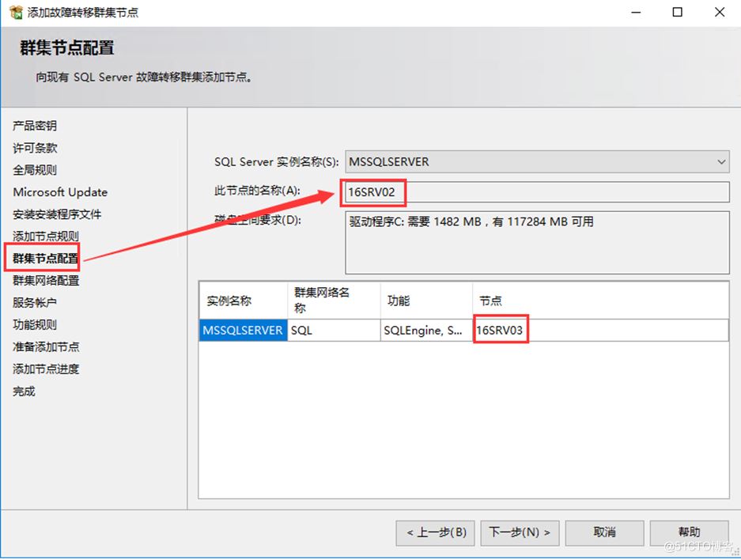The image size is (741, 560).
Task: Click the highlighted 群集节点配置 step
Action: point(43,258)
